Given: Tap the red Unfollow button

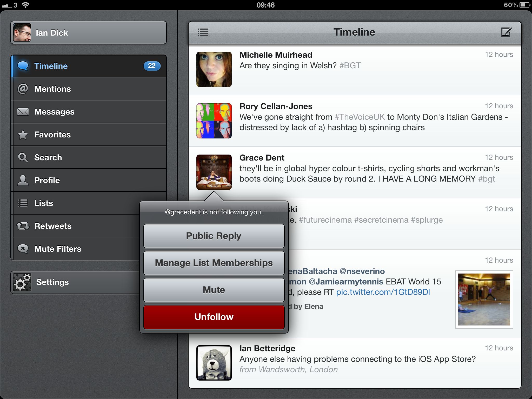Looking at the screenshot, I should [x=214, y=317].
